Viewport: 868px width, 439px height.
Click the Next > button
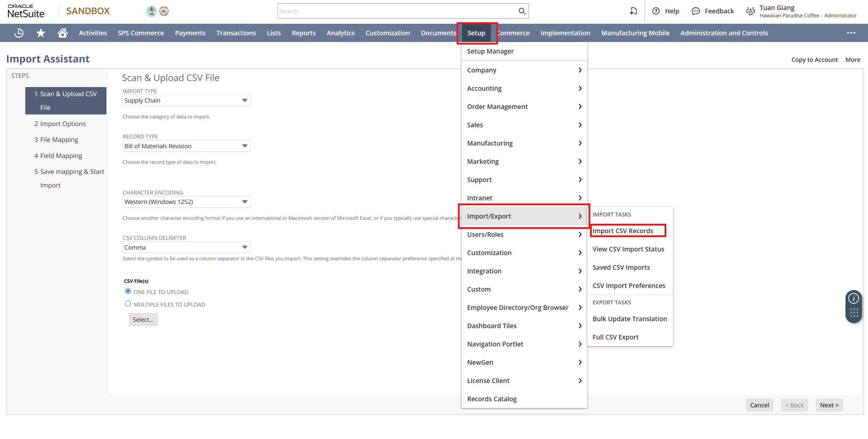[x=829, y=405]
